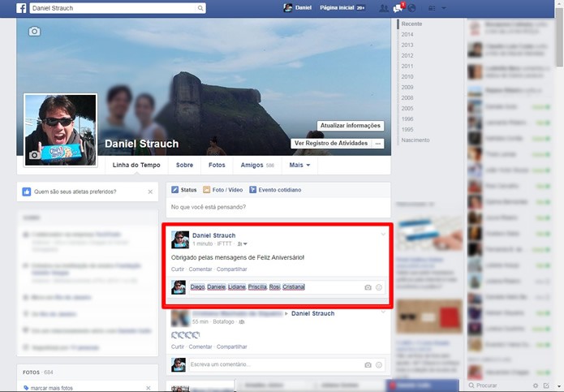This screenshot has height=392, width=564.
Task: Open post options chevron on birthday post
Action: 383,234
